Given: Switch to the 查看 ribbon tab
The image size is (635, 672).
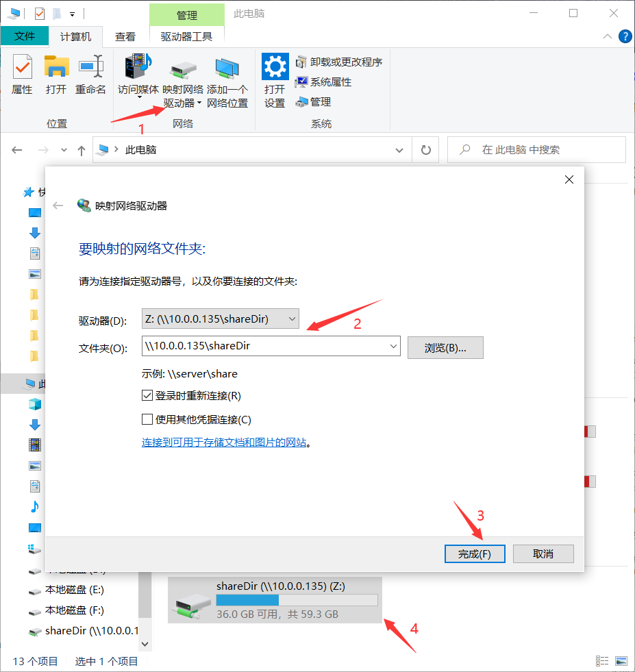Looking at the screenshot, I should [125, 37].
